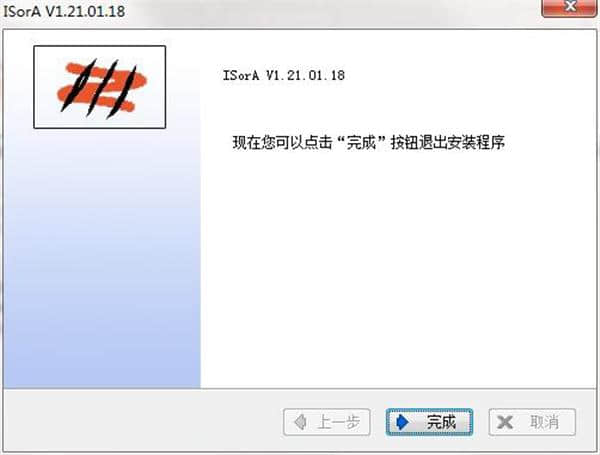
Task: Click the blue arrow icon on 完成 button
Action: click(x=403, y=422)
